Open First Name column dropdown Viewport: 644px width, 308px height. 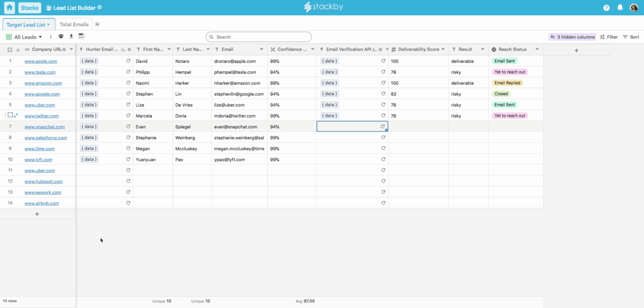click(x=169, y=49)
